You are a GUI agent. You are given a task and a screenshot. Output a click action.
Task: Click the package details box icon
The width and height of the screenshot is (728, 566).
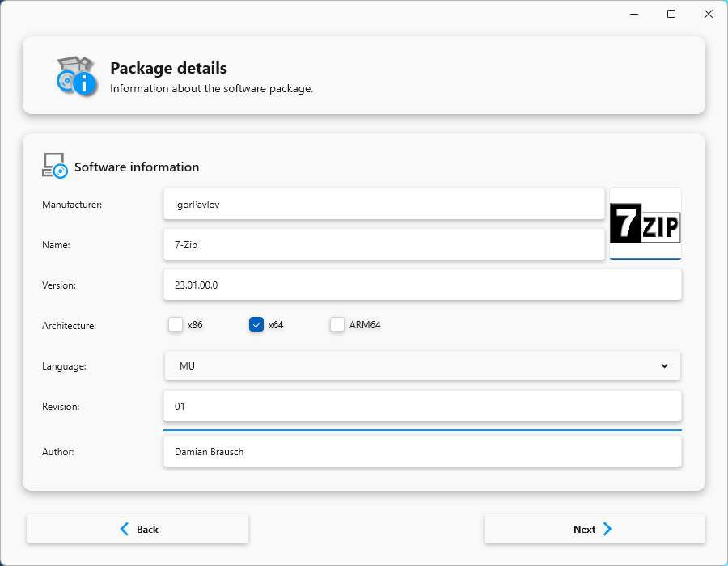[77, 76]
